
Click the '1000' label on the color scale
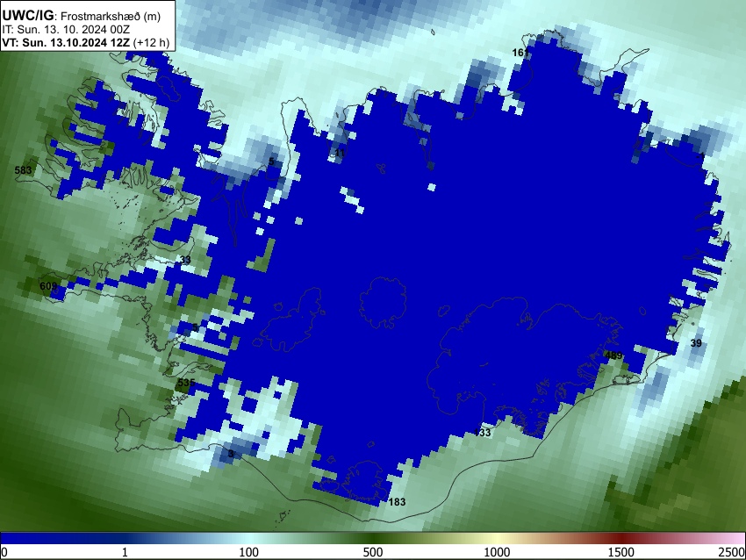(x=497, y=552)
